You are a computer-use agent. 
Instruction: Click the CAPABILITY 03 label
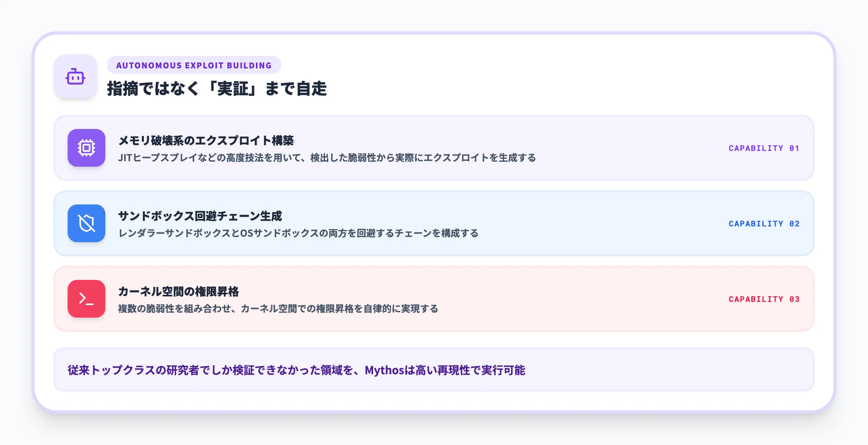(764, 299)
